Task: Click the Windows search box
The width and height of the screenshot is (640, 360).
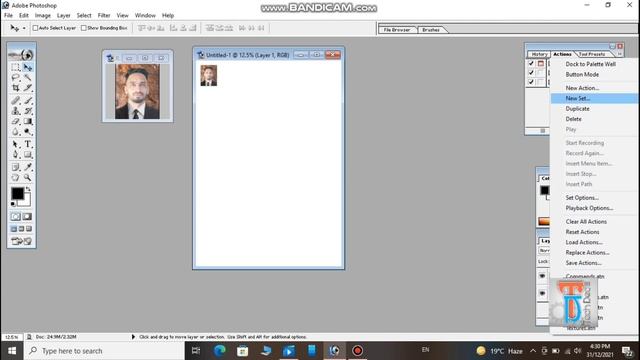Action: pyautogui.click(x=104, y=351)
